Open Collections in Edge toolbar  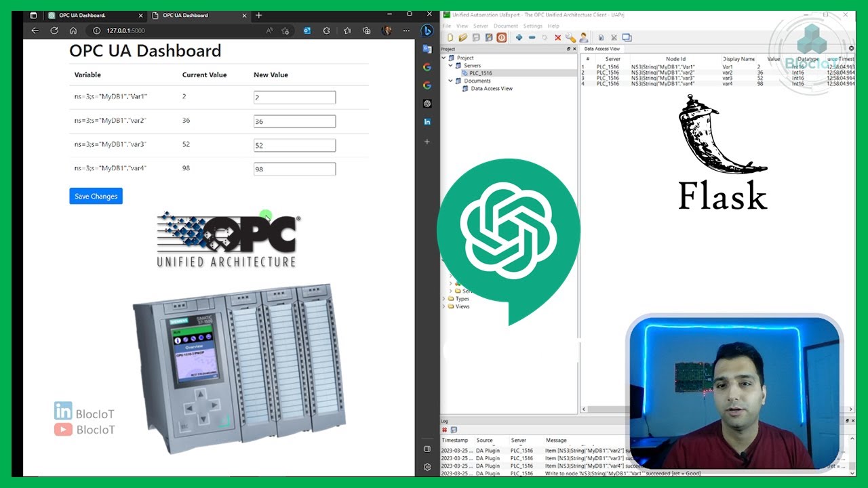pos(367,30)
